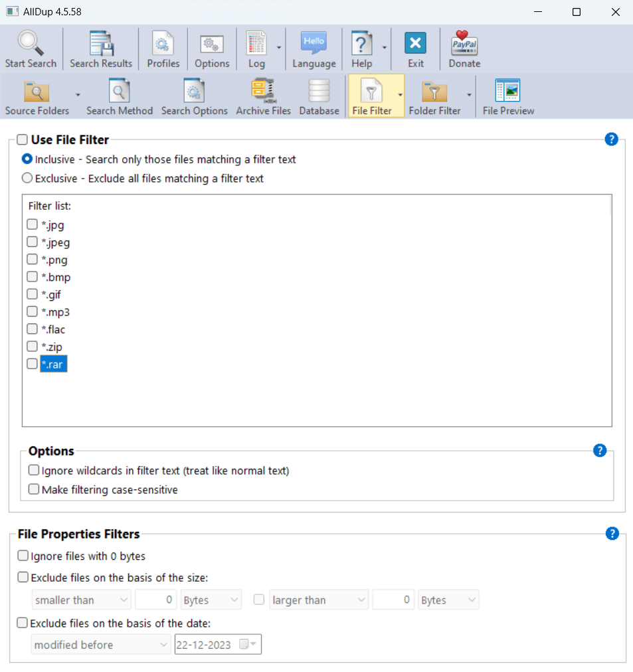
Task: Select the highlighted *.rar list entry
Action: (x=54, y=365)
